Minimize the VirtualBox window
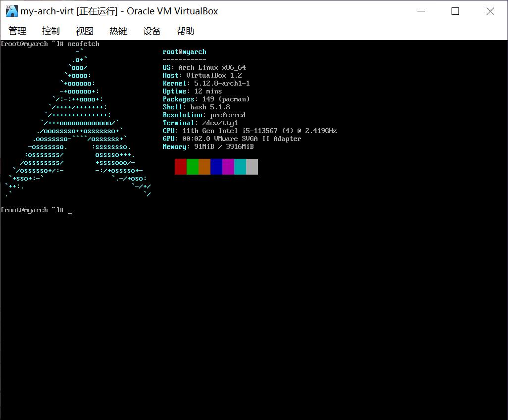 point(421,11)
